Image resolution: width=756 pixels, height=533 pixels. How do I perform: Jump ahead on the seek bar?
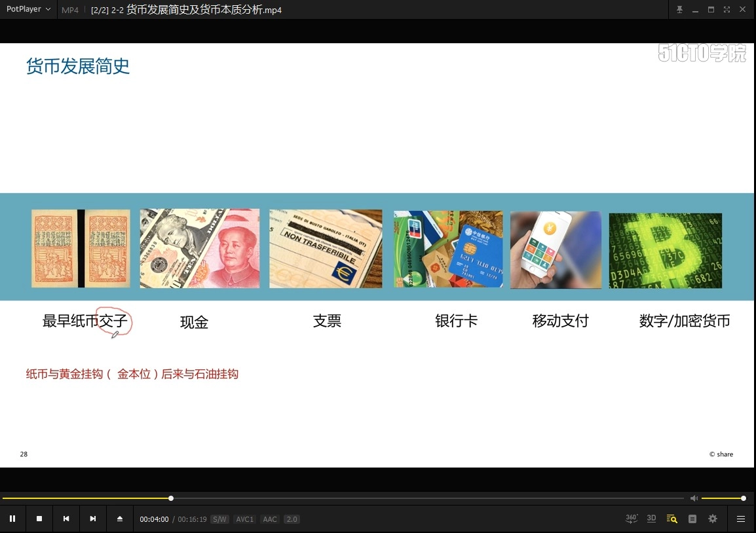click(x=393, y=498)
